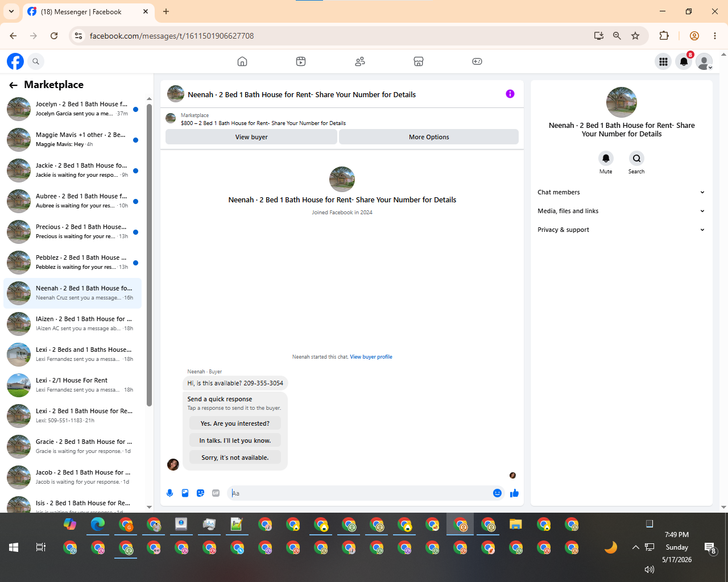Bookmark this page with the star icon
728x582 pixels.
[635, 36]
